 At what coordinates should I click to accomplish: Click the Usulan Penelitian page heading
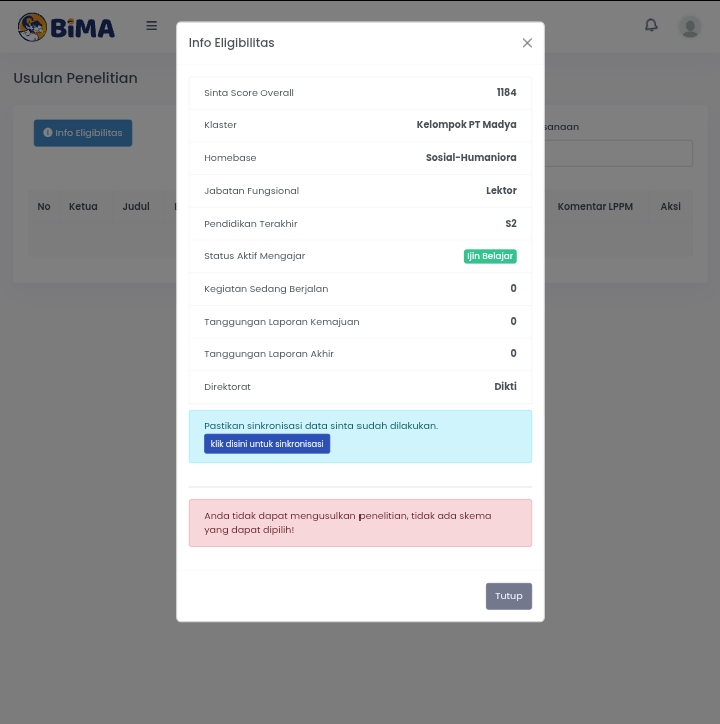(x=75, y=78)
